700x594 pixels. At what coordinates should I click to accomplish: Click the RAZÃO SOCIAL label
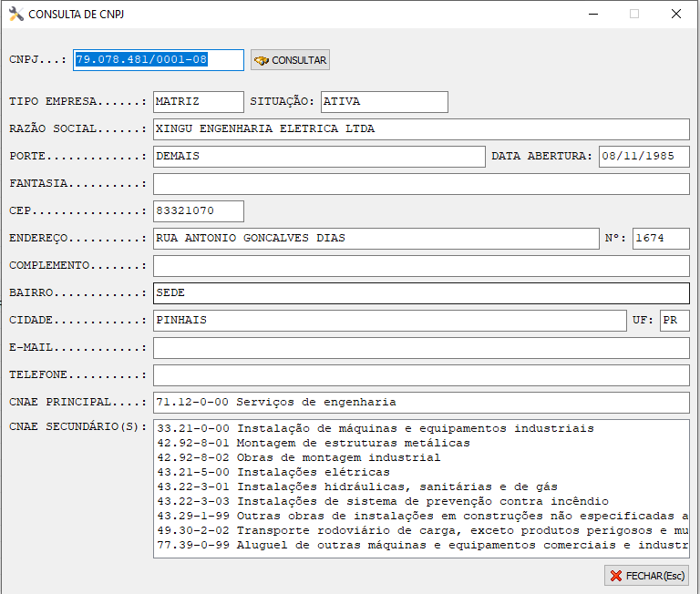click(x=77, y=129)
